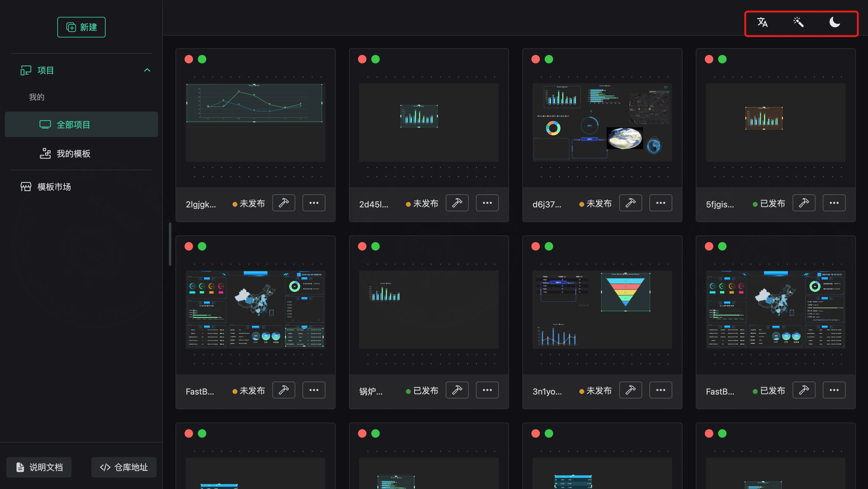Edit project 锅炉... with hammer icon
The height and width of the screenshot is (489, 868).
pos(457,390)
